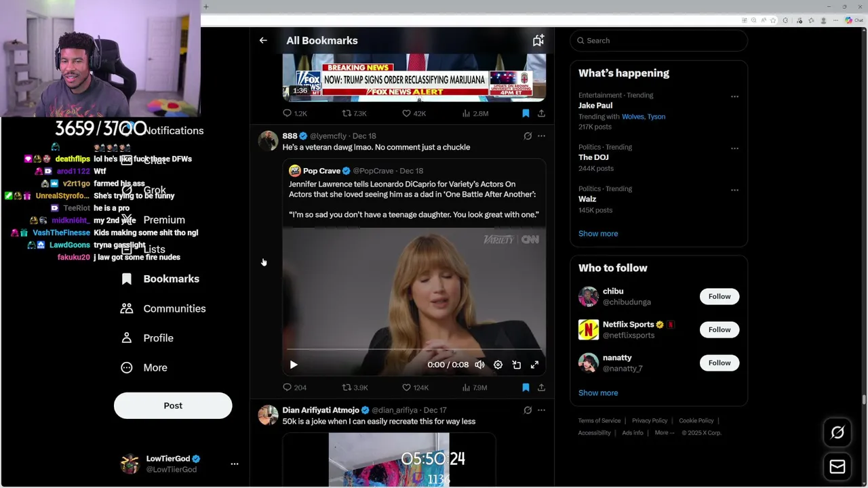Screen dimensions: 868x488
Task: Open 888's profile avatar
Action: 269,141
